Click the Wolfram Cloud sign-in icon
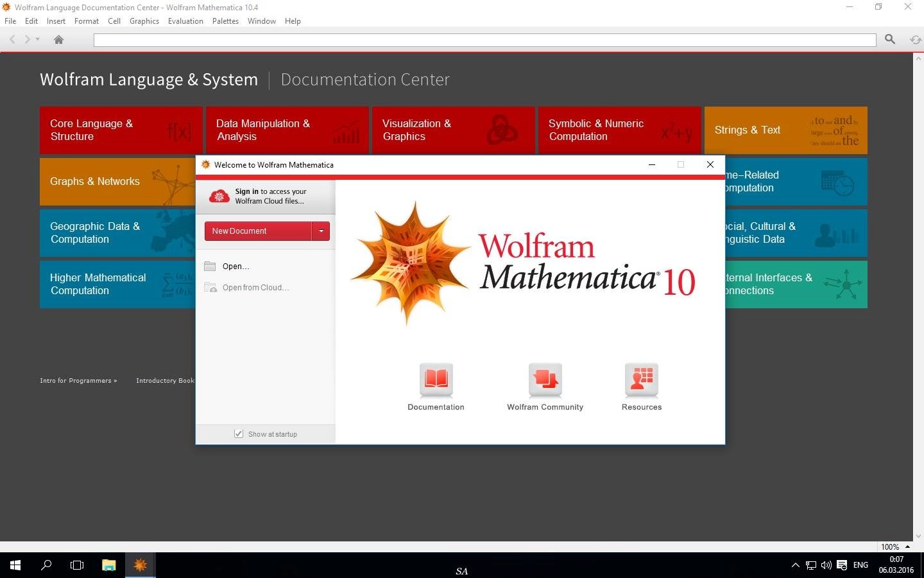The height and width of the screenshot is (578, 924). coord(219,196)
